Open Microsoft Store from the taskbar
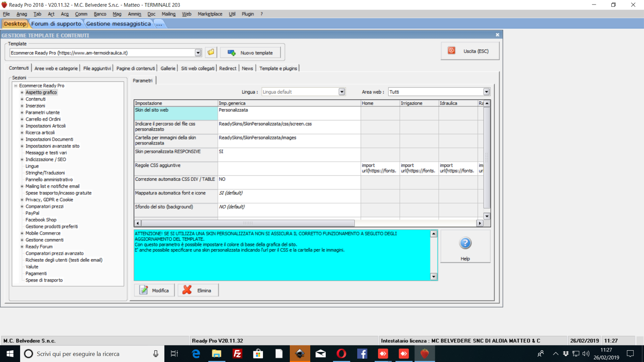Viewport: 644px width, 362px height. point(258,354)
